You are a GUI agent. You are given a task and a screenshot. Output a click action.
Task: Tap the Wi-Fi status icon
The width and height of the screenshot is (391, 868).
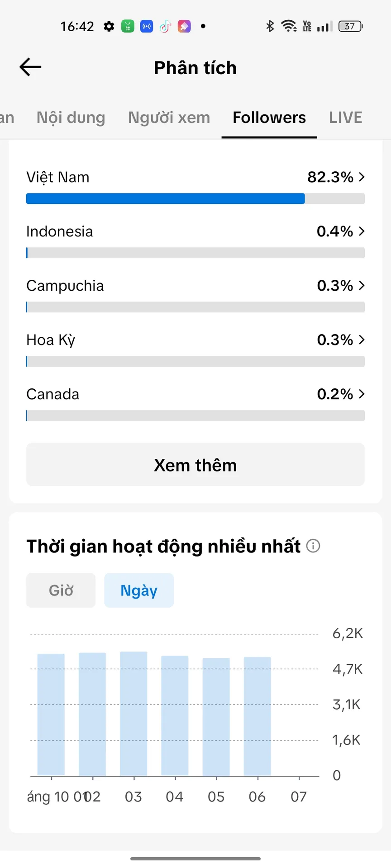[x=289, y=26]
